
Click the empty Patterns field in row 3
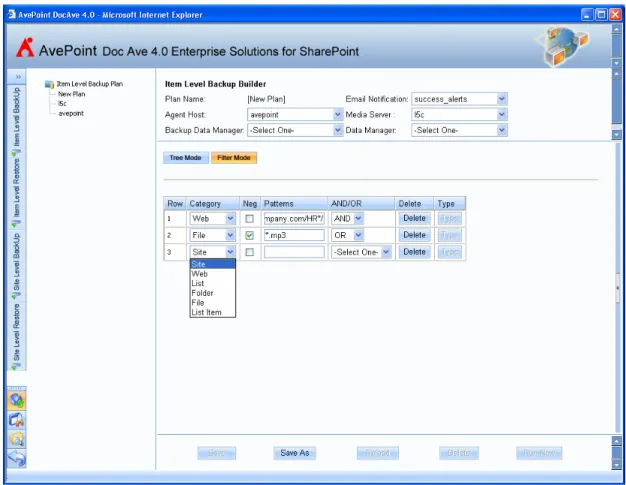pos(294,252)
